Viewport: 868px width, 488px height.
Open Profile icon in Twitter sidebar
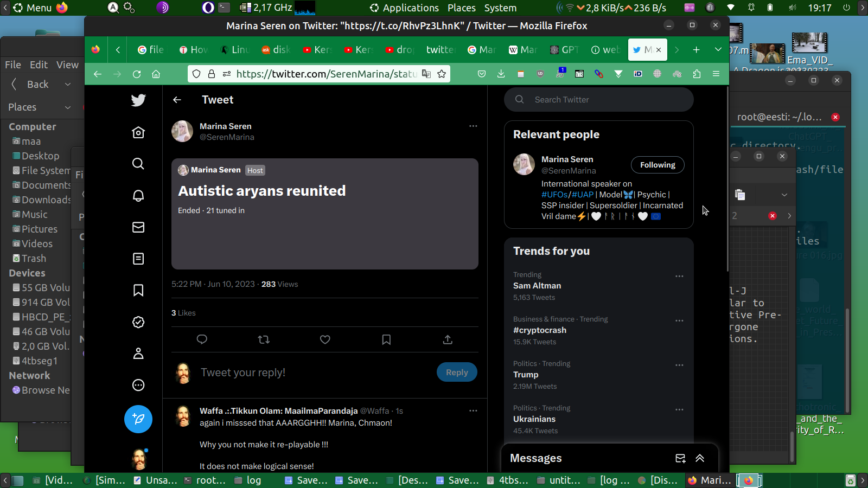coord(138,354)
